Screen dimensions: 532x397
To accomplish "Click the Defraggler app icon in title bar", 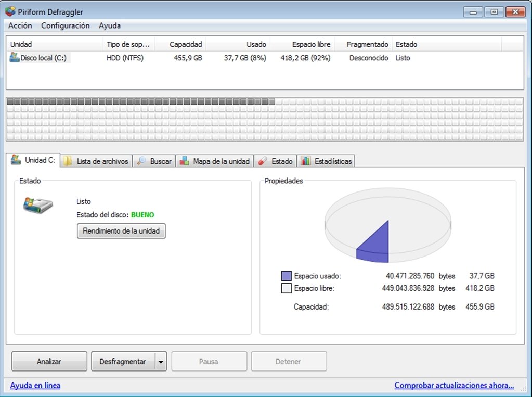I will (x=10, y=11).
